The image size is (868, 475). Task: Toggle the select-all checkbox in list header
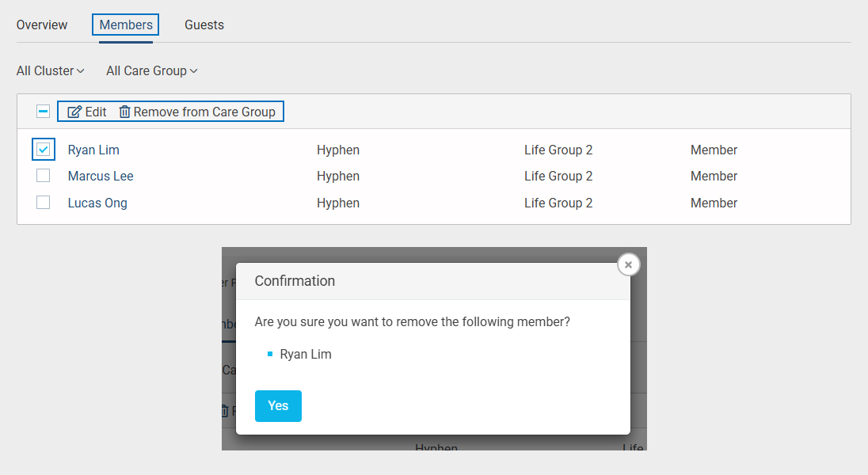(44, 112)
